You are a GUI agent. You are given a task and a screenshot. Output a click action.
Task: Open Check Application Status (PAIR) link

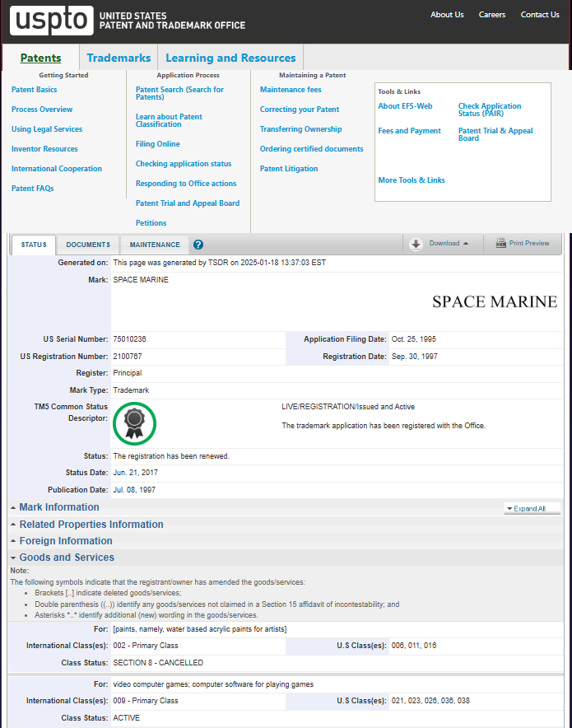pyautogui.click(x=490, y=110)
